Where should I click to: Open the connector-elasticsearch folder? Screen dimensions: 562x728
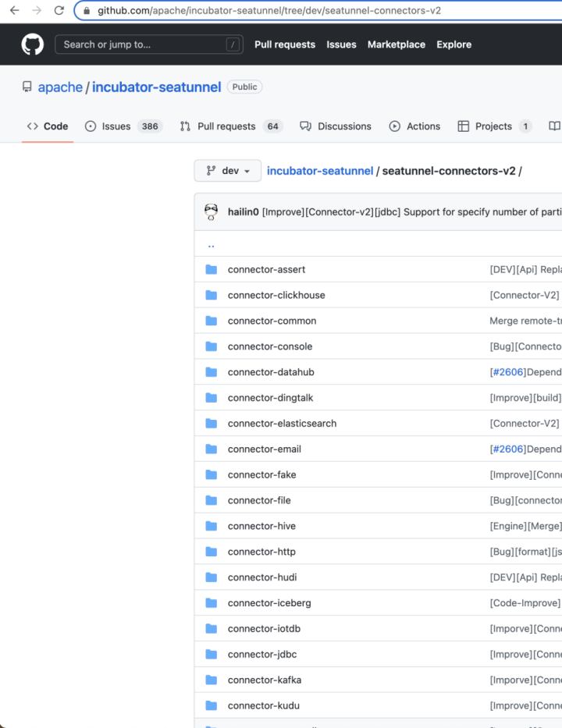tap(282, 423)
